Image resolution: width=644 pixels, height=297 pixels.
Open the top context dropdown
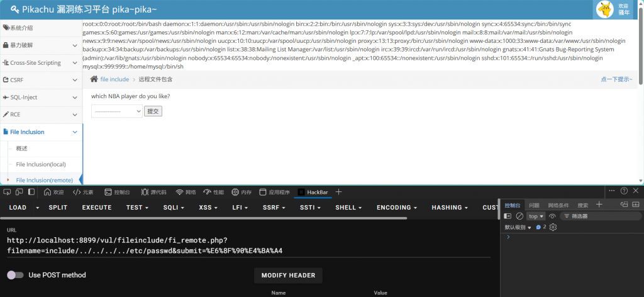tap(536, 216)
